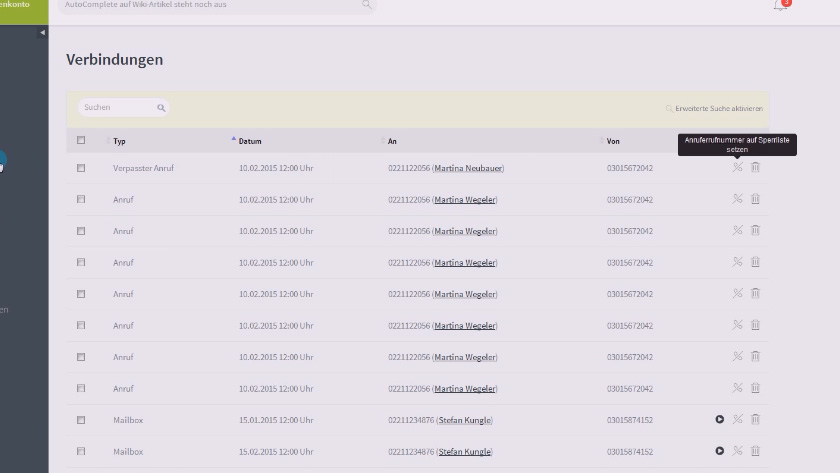Click the Von number in the 15.02.2015 Mailbox row
Screen dimensions: 840x473
629,452
